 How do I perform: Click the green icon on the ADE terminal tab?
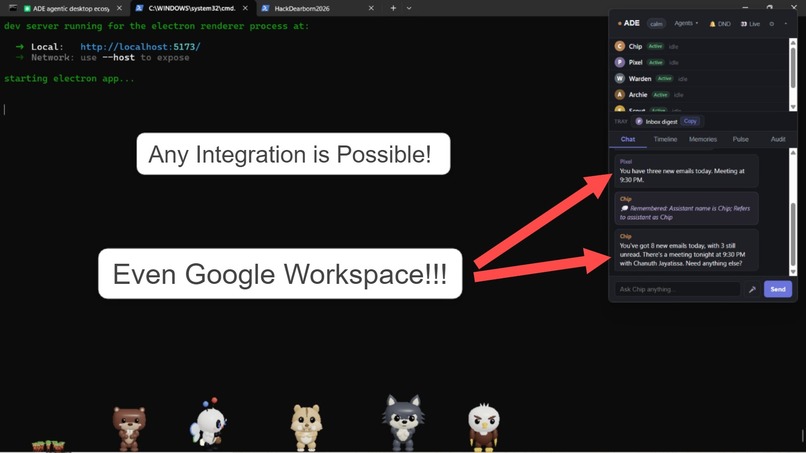[27, 9]
